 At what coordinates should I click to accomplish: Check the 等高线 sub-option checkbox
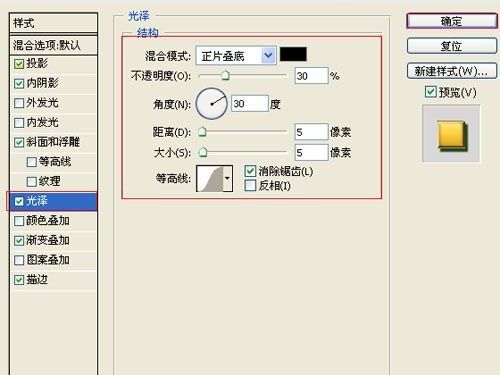(31, 162)
